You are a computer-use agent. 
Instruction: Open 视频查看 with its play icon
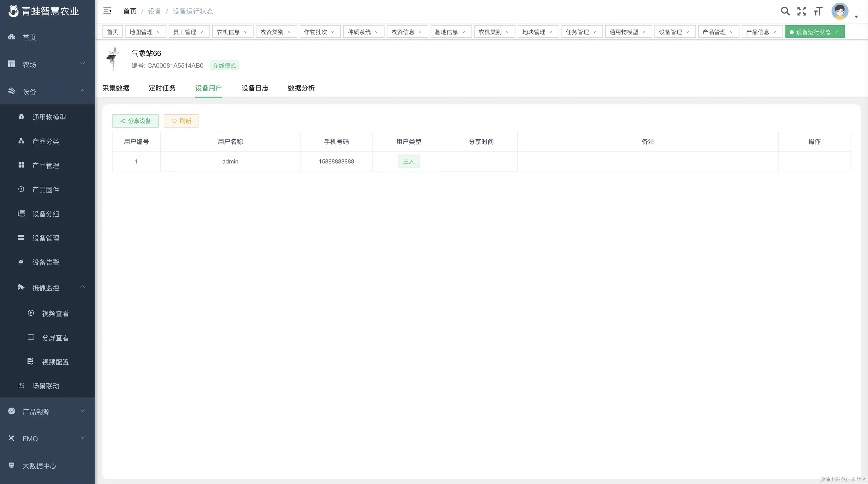[31, 313]
